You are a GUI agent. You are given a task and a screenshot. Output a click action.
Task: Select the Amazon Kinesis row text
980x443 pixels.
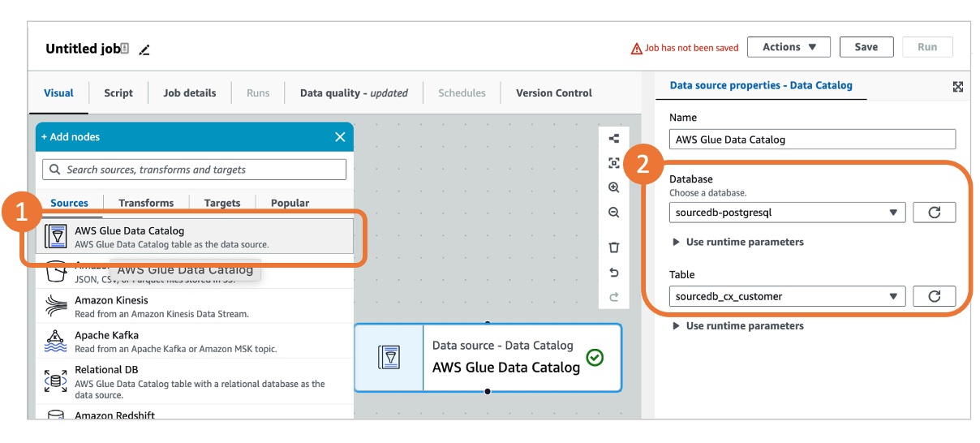point(112,300)
